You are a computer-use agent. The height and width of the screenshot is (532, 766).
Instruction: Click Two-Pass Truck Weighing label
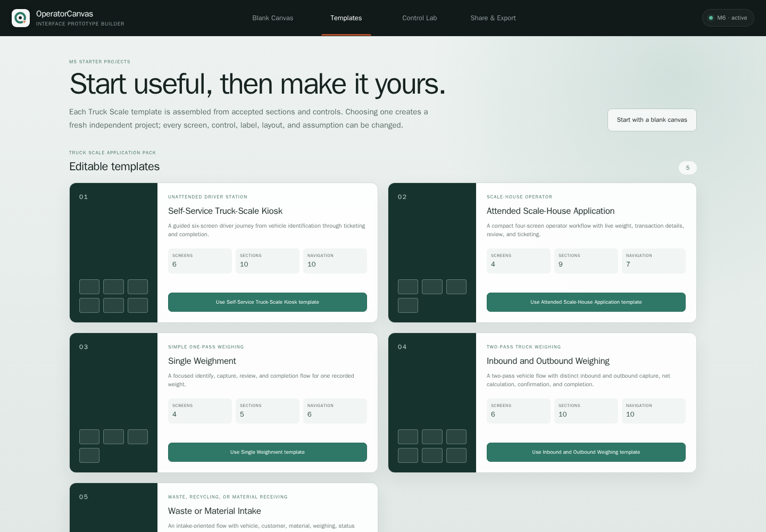coord(523,347)
